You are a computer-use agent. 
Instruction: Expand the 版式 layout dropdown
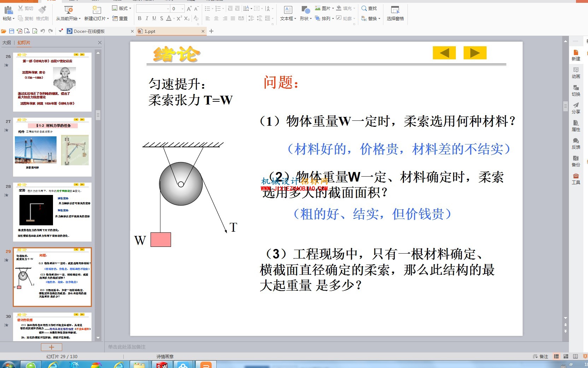click(x=122, y=8)
